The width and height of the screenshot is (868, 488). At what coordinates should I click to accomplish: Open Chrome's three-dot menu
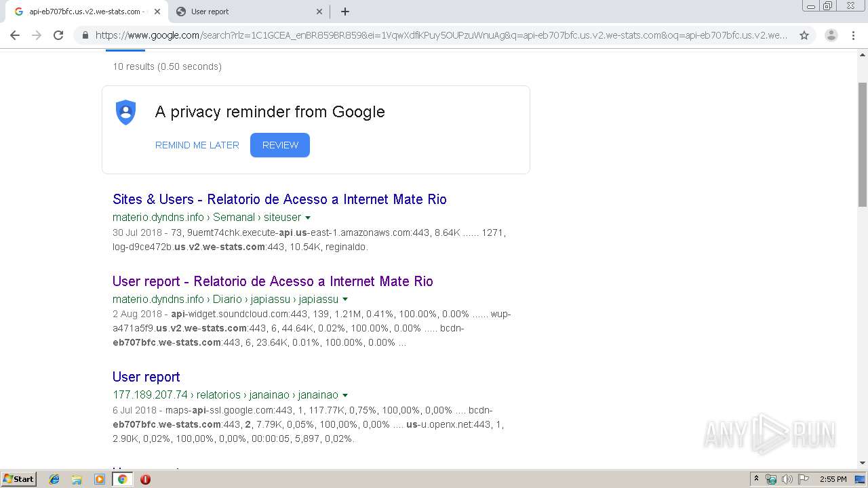854,35
